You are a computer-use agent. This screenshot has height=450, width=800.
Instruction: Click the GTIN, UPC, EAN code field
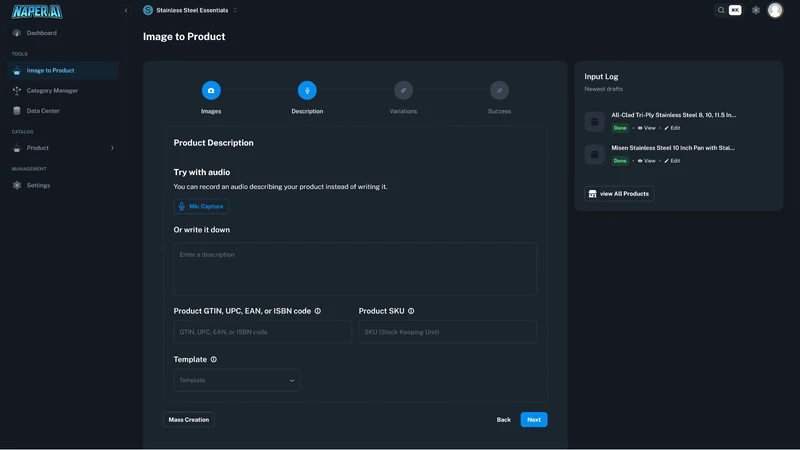pyautogui.click(x=262, y=332)
